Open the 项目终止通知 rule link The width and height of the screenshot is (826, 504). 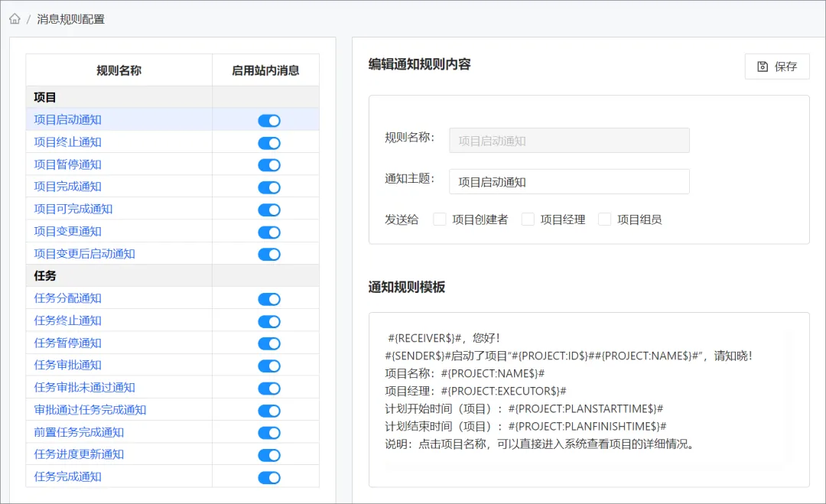tap(68, 142)
